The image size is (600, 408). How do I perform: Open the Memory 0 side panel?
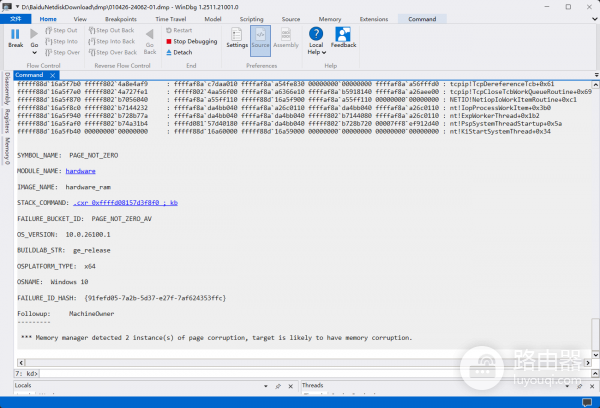(7, 151)
